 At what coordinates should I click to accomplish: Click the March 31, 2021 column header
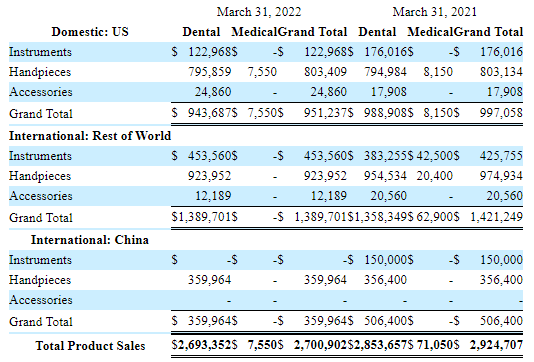pyautogui.click(x=435, y=12)
